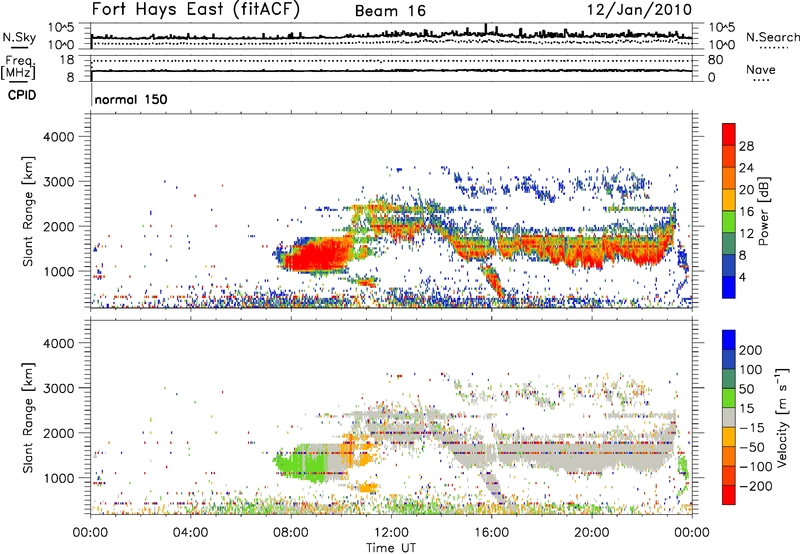This screenshot has height=554, width=800.
Task: Pick the teal 50–100 velocity swatch
Action: 729,379
